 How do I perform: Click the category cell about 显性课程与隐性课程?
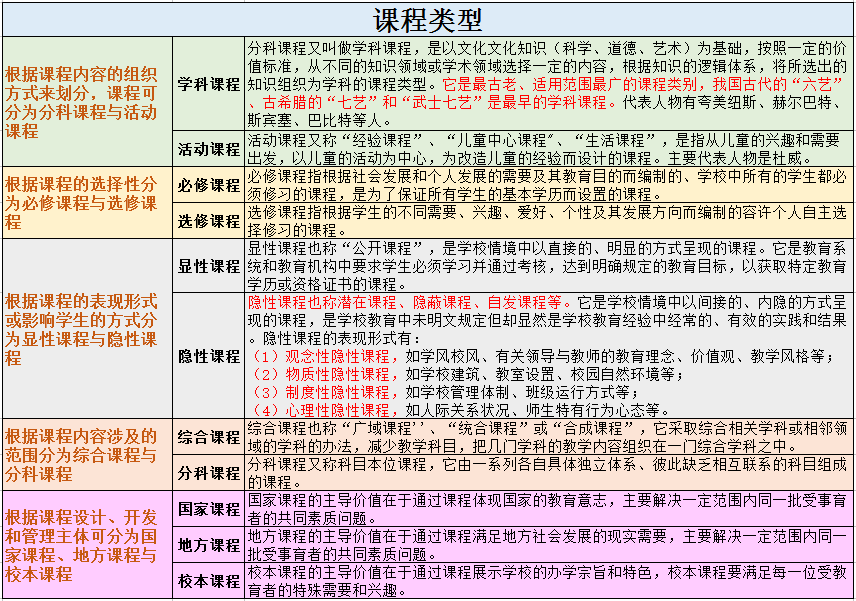(x=87, y=329)
